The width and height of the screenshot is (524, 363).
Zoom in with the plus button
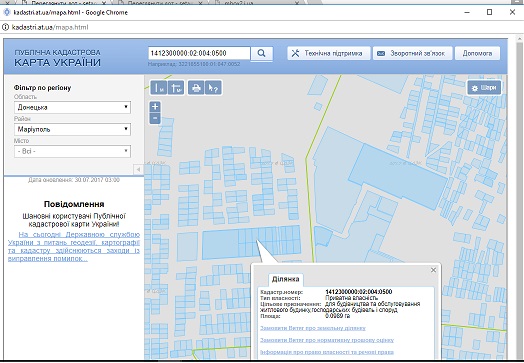(155, 107)
